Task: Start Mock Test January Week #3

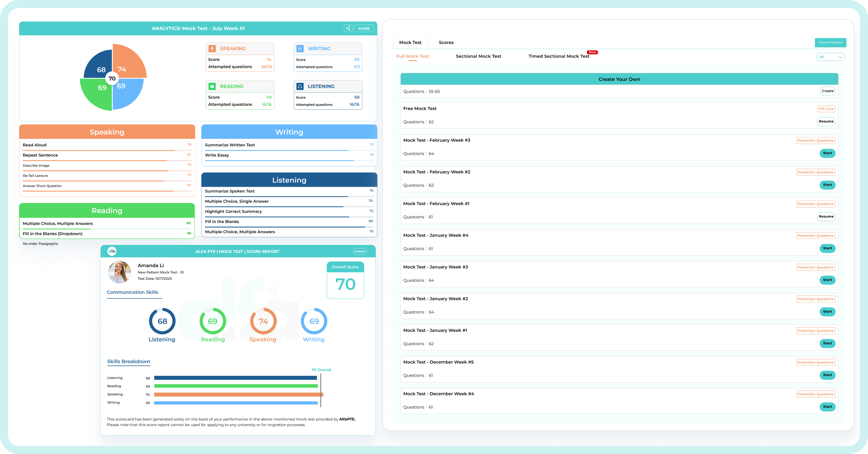Action: (x=827, y=280)
